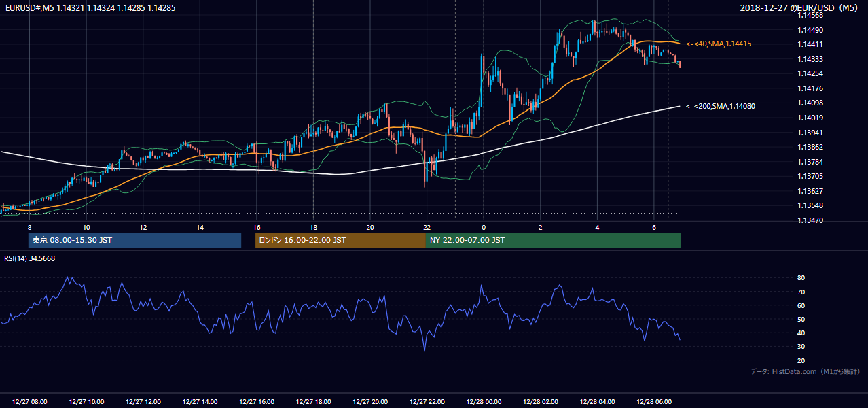Click price axis value 1.14176
The image size is (868, 408).
(811, 88)
